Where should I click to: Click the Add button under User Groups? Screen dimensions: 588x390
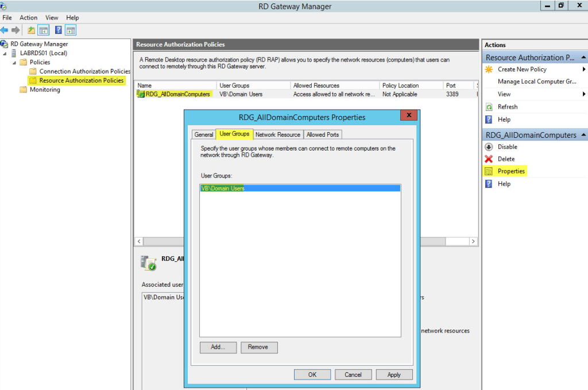pos(218,347)
